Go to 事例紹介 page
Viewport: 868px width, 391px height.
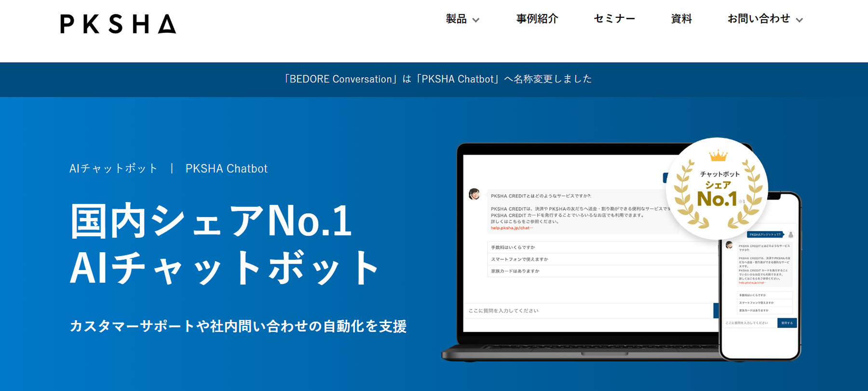coord(537,19)
